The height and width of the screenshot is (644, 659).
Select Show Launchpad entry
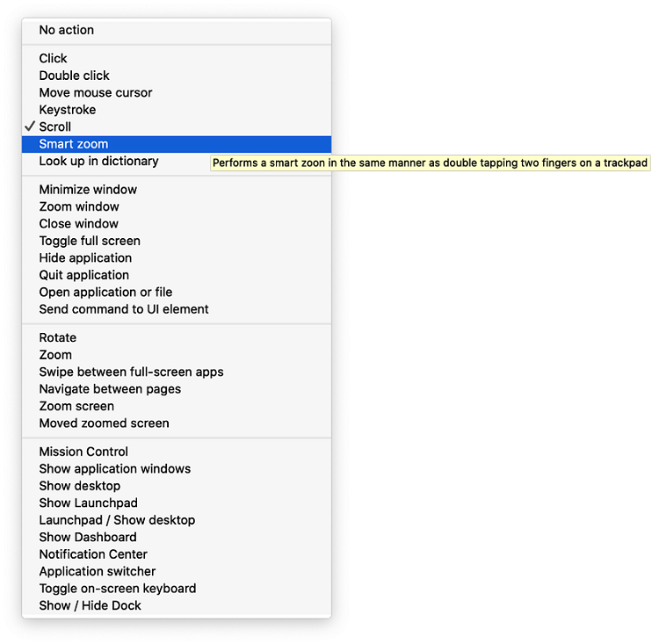(x=177, y=503)
